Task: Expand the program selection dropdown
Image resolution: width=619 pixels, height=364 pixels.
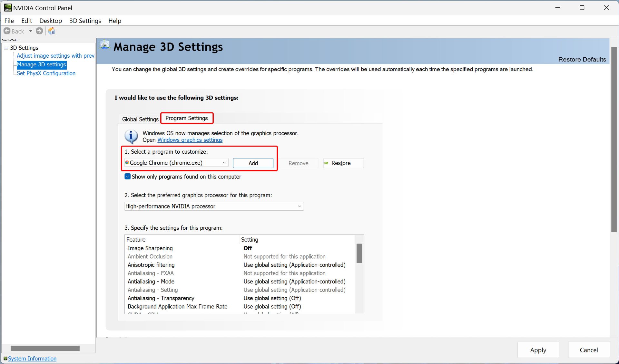Action: pos(224,163)
